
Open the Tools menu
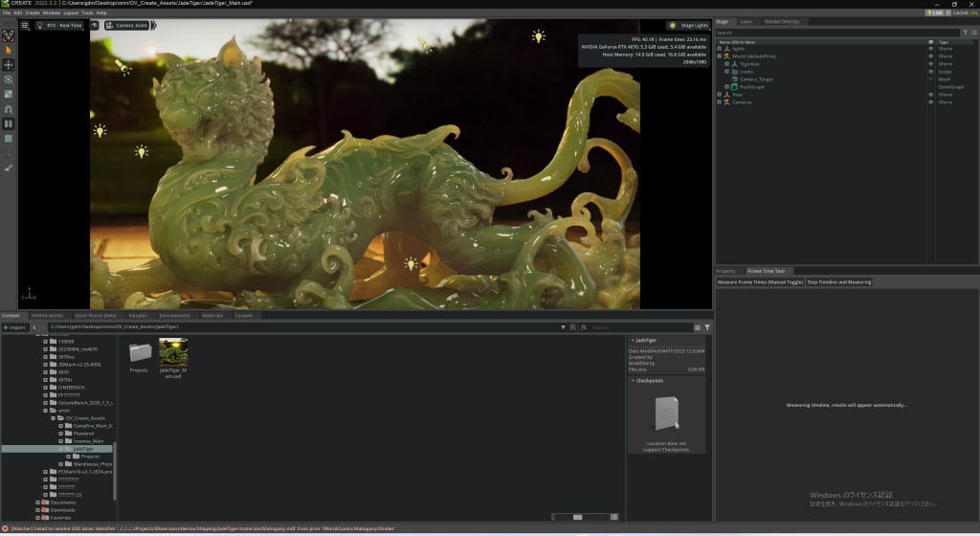click(x=87, y=12)
